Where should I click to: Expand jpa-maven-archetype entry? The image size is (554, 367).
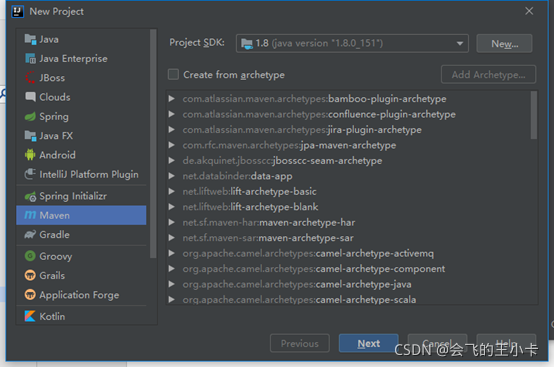click(172, 145)
